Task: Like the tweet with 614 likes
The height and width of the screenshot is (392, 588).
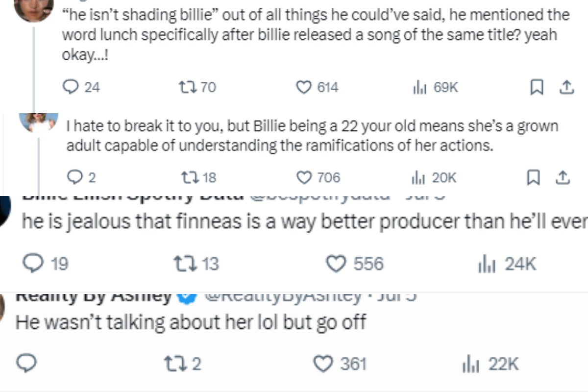Action: pos(304,87)
